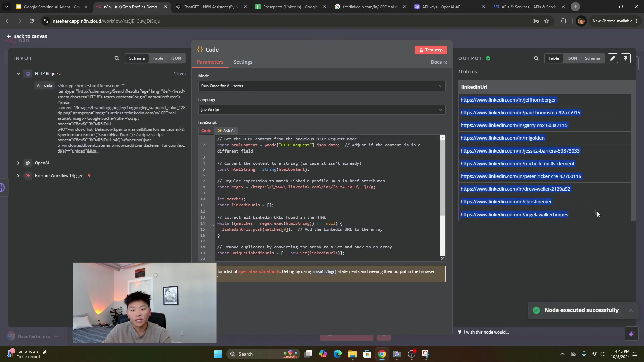
Task: Click the search icon in OUTPUT panel
Action: [x=536, y=58]
